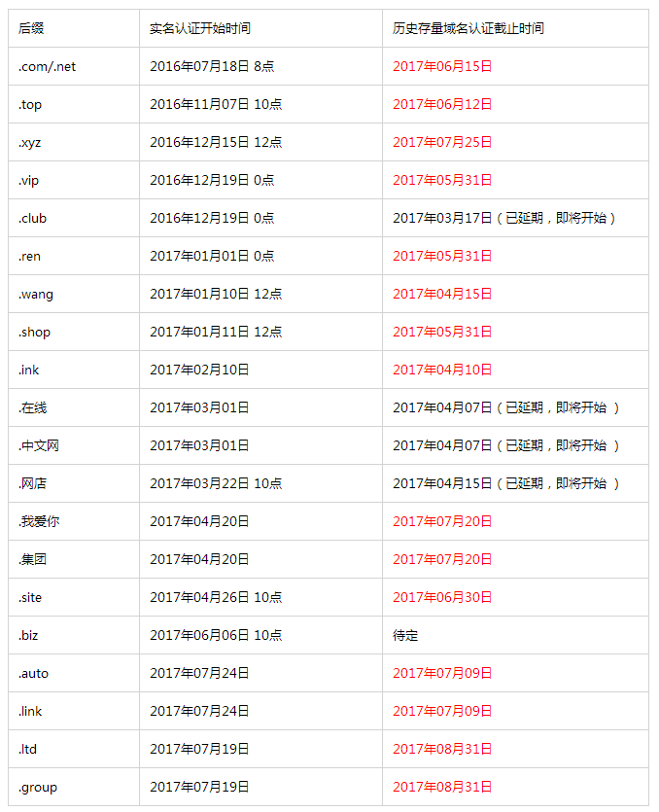659x812 pixels.
Task: Select the .在线 suffix cell
Action: [32, 407]
